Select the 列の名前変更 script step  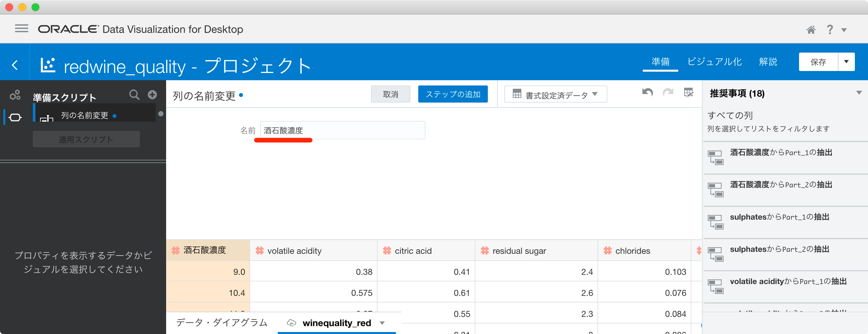[x=94, y=113]
